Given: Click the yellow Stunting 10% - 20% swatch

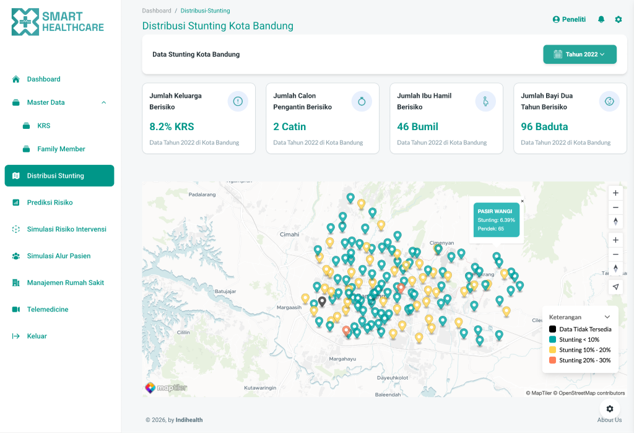Looking at the screenshot, I should coord(552,350).
